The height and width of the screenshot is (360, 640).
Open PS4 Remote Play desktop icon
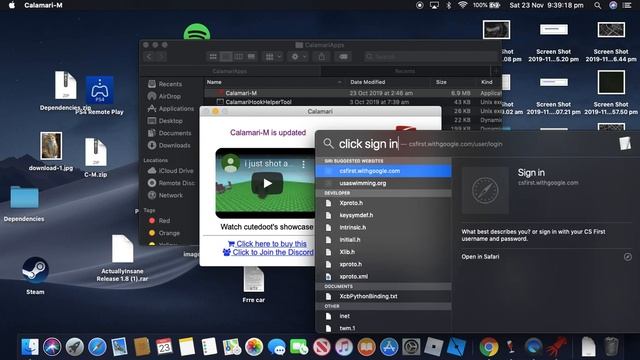[100, 90]
